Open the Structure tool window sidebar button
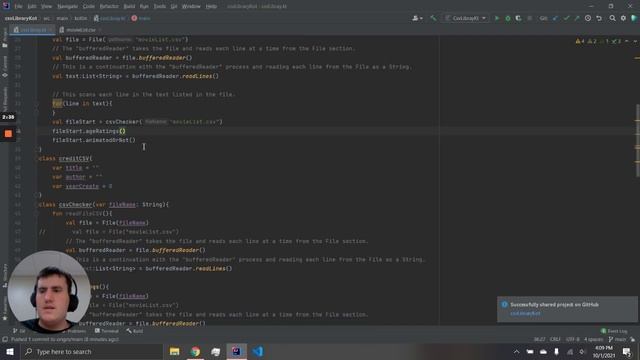This screenshot has width=640, height=360. coord(4,276)
